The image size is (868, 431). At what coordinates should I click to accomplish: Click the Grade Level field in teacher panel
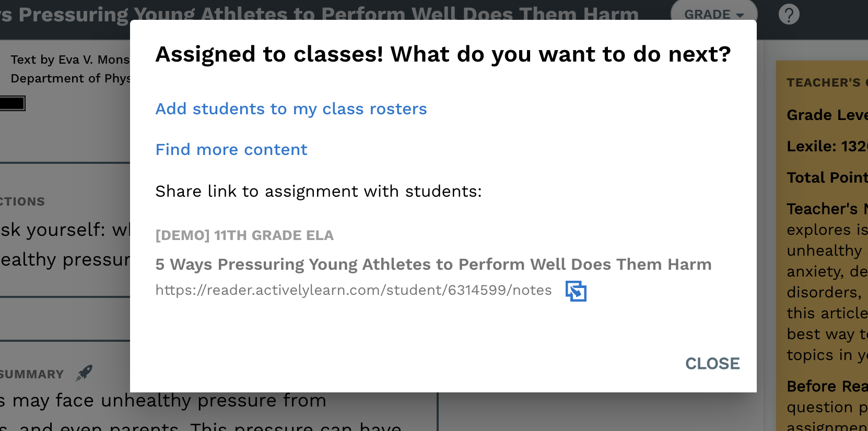827,115
